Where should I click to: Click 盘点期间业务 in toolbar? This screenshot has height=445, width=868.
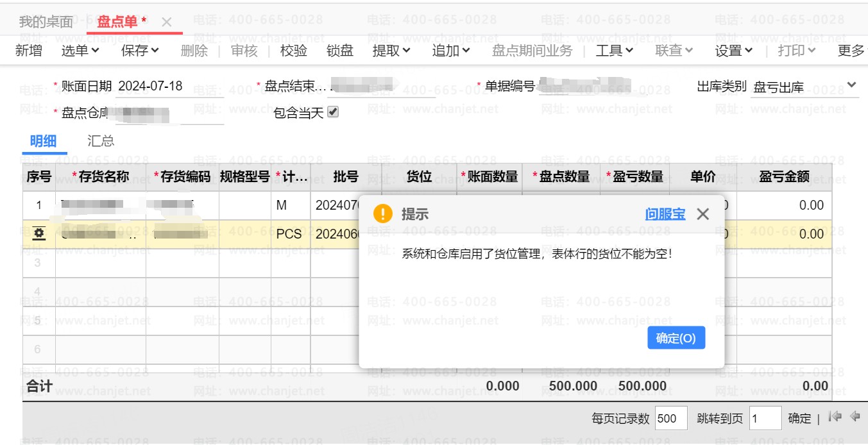(x=532, y=50)
